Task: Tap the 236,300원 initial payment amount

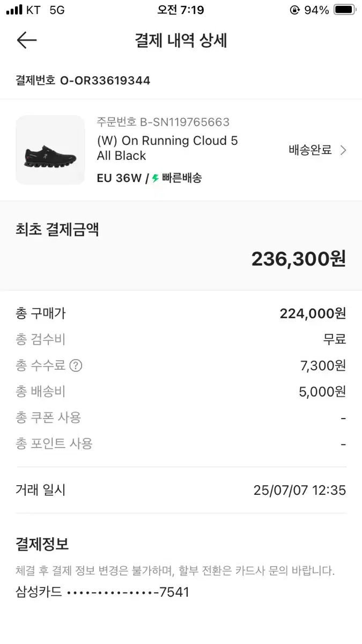Action: 299,259
